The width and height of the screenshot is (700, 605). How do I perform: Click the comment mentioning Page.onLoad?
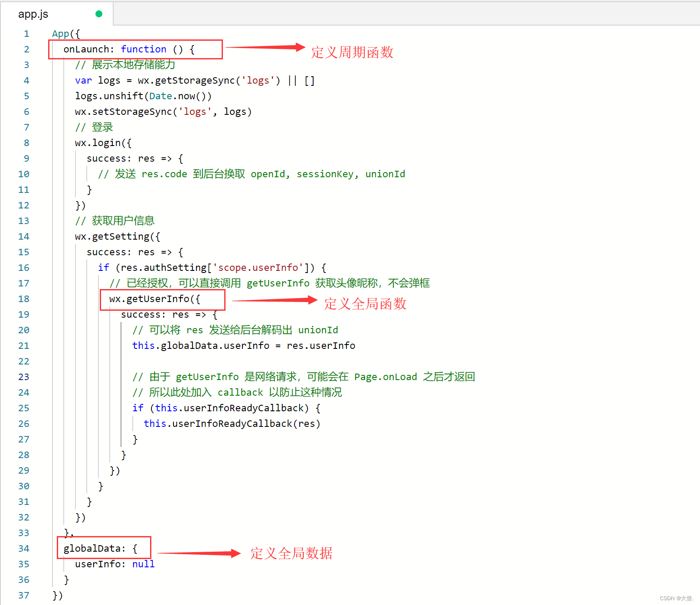click(x=304, y=377)
